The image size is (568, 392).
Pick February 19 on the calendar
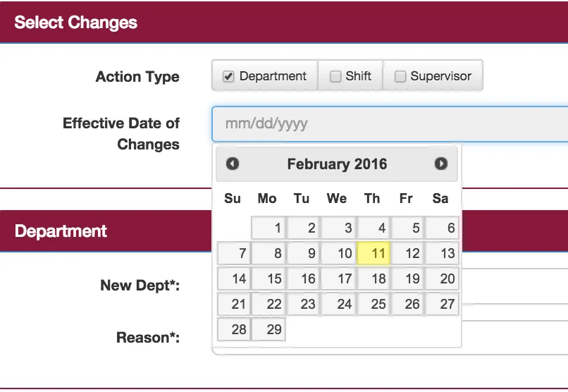coord(407,278)
